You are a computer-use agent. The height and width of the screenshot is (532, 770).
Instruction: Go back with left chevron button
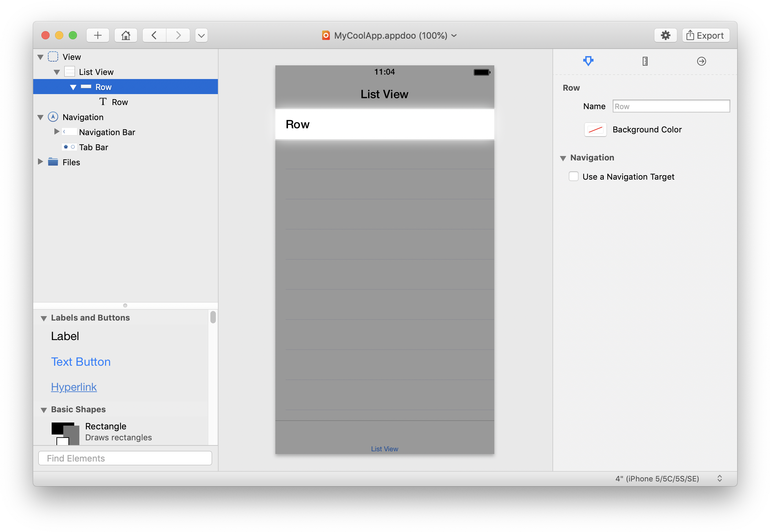(x=154, y=35)
